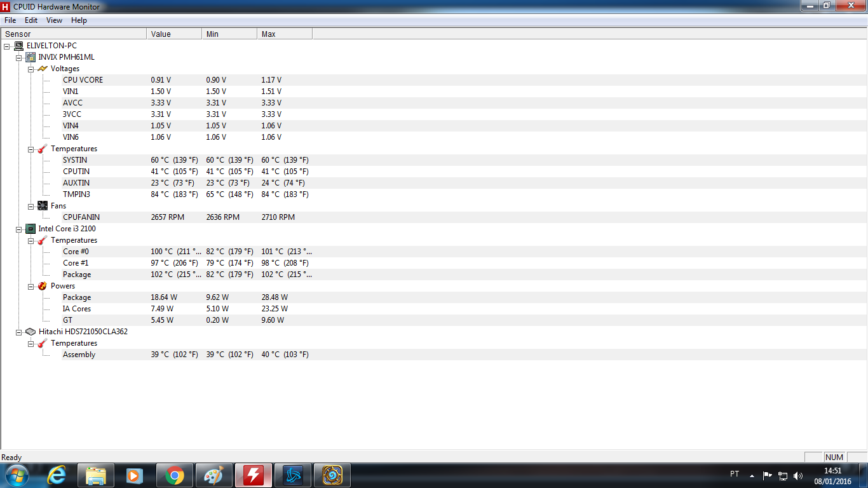The height and width of the screenshot is (488, 868).
Task: Click the volume speaker tray icon
Action: click(x=798, y=475)
